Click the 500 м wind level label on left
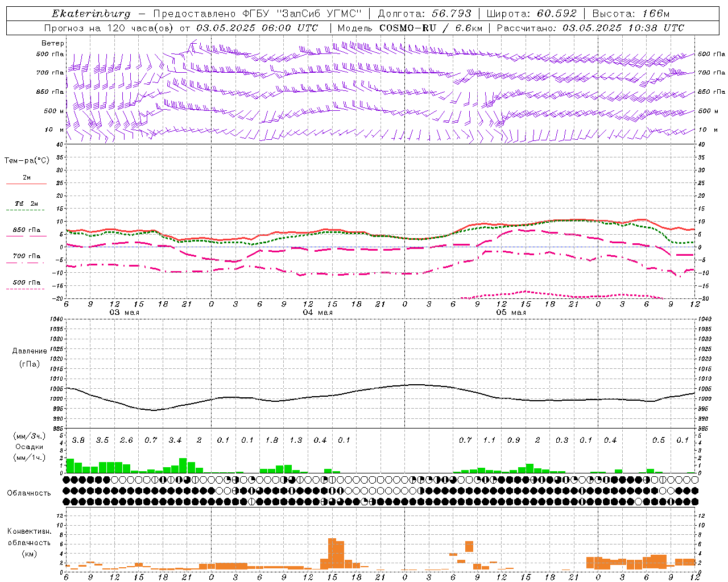Image resolution: width=728 pixels, height=582 pixels. (54, 111)
